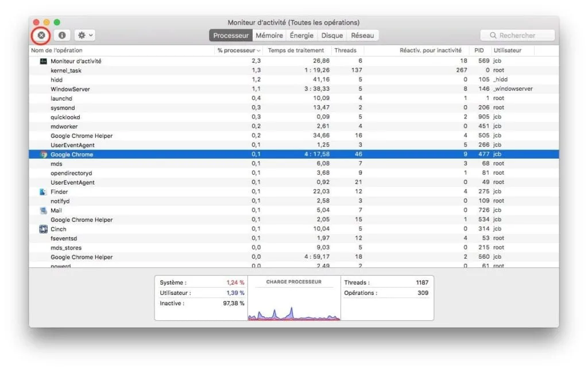Viewport: 588px width, 369px height.
Task: Switch to the Énergie tab
Action: click(x=301, y=35)
